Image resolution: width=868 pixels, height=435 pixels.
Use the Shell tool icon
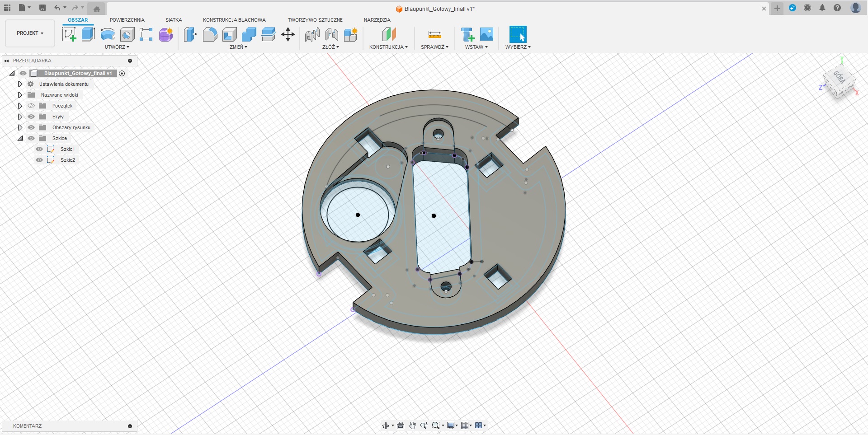(x=230, y=34)
